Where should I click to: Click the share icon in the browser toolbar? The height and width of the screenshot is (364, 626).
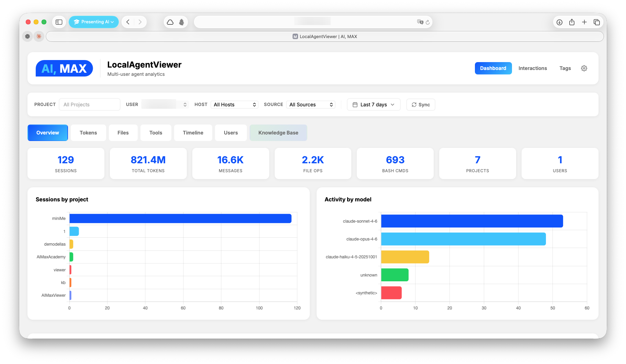click(572, 22)
